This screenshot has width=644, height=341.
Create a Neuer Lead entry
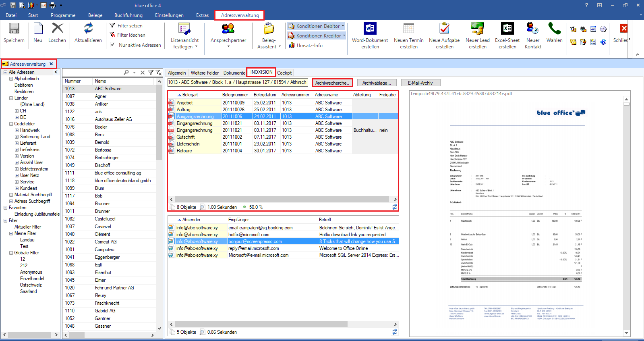pyautogui.click(x=478, y=36)
